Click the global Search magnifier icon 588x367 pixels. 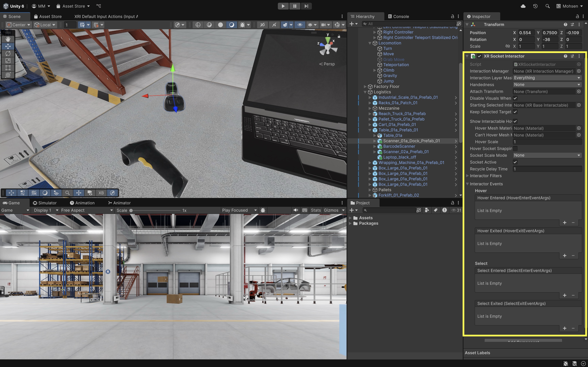tap(548, 6)
